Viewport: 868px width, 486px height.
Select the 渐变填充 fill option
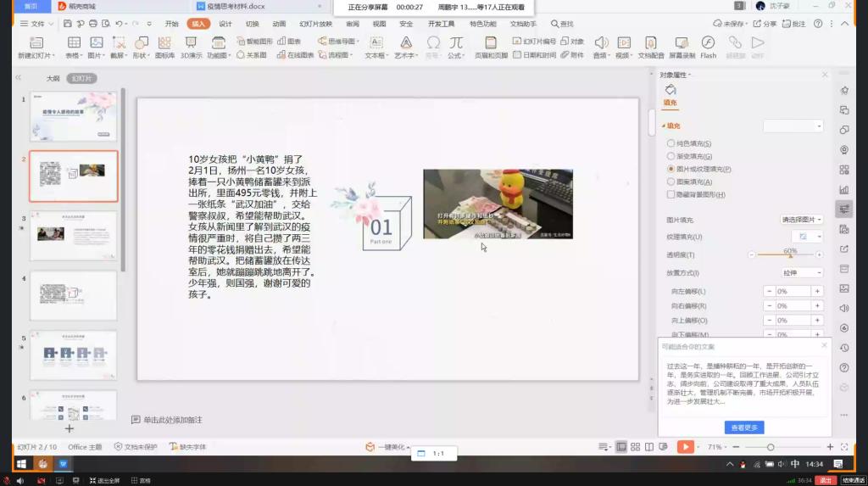pyautogui.click(x=672, y=157)
